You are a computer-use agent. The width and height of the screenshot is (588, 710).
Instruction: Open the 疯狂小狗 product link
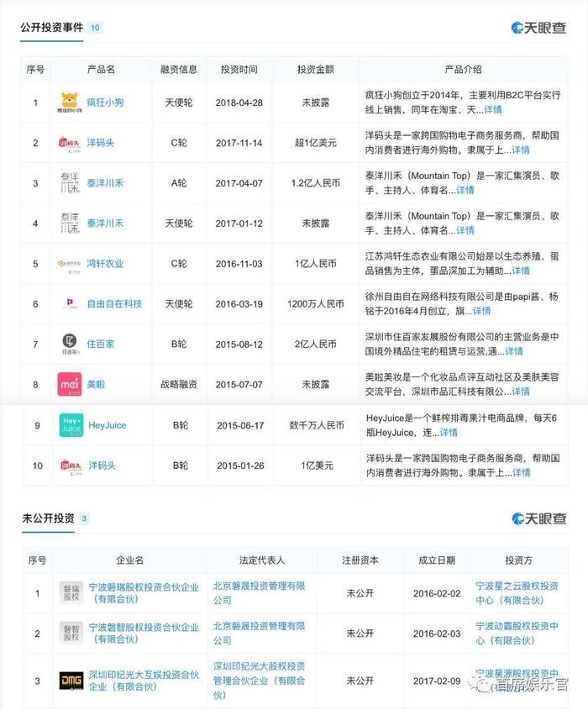click(x=105, y=103)
